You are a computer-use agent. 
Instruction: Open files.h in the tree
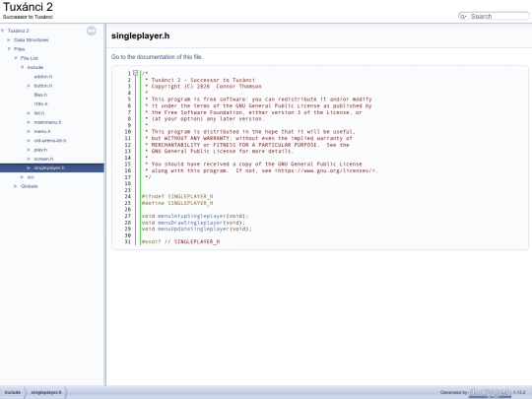coord(40,95)
